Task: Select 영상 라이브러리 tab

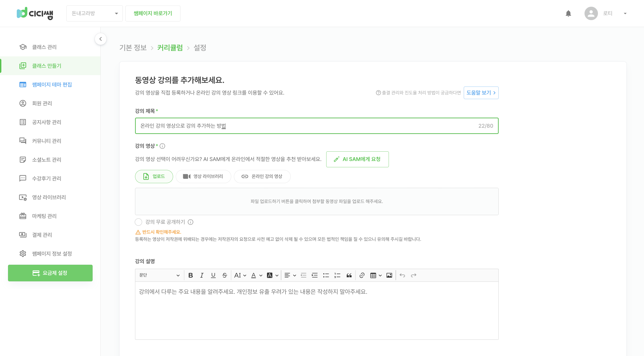Action: pyautogui.click(x=203, y=176)
